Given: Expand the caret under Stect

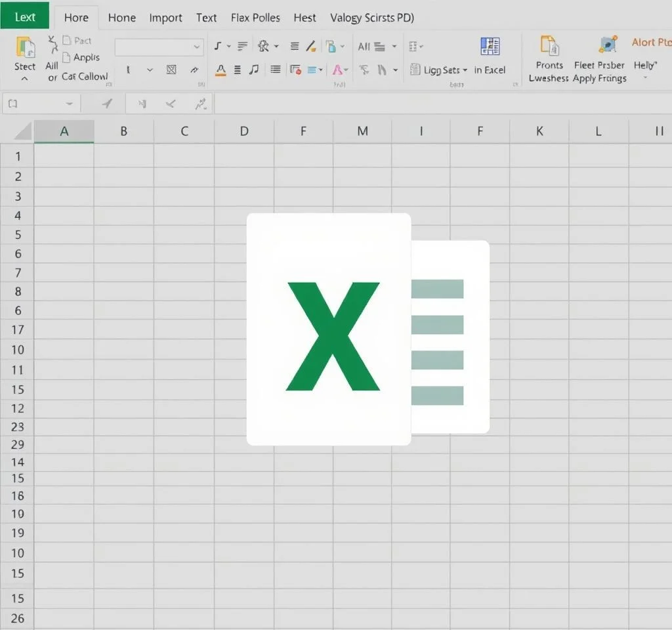Looking at the screenshot, I should 24,79.
